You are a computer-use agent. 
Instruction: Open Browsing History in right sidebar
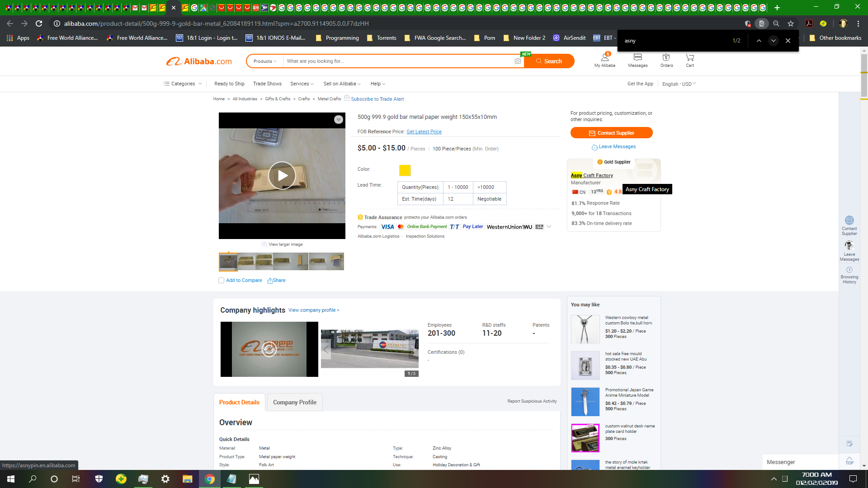click(x=849, y=275)
